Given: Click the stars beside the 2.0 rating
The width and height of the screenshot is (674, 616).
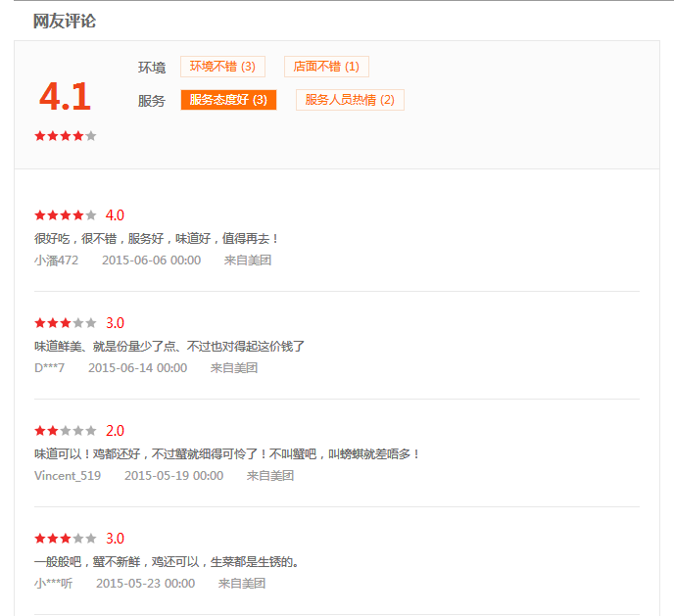Looking at the screenshot, I should coord(66,431).
